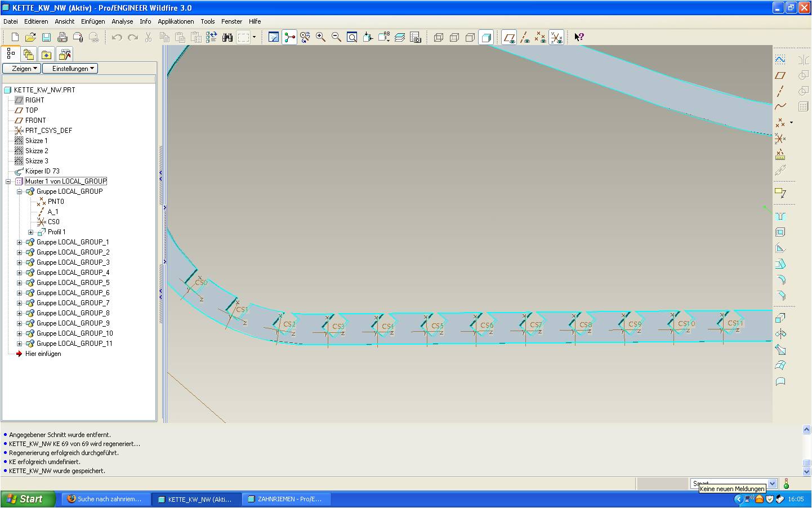Toggle datum axes visibility

525,37
